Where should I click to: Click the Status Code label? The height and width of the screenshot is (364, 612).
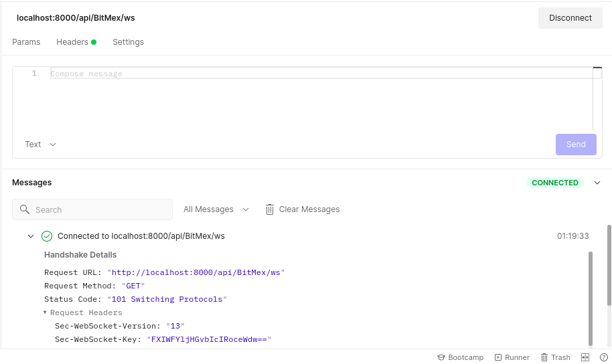pos(73,299)
